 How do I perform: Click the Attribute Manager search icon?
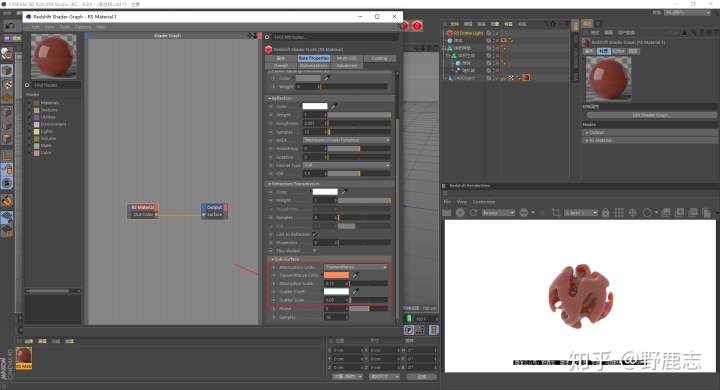[695, 33]
